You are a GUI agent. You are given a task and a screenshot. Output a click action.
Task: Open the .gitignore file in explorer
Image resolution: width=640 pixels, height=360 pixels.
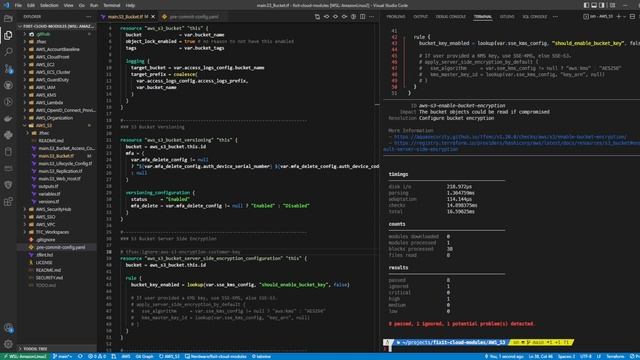pos(46,240)
